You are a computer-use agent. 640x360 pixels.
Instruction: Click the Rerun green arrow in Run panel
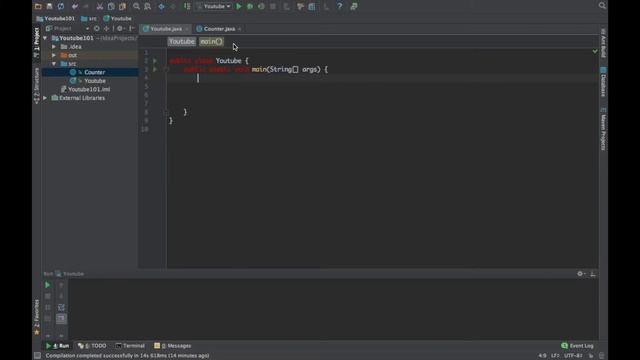pyautogui.click(x=48, y=285)
